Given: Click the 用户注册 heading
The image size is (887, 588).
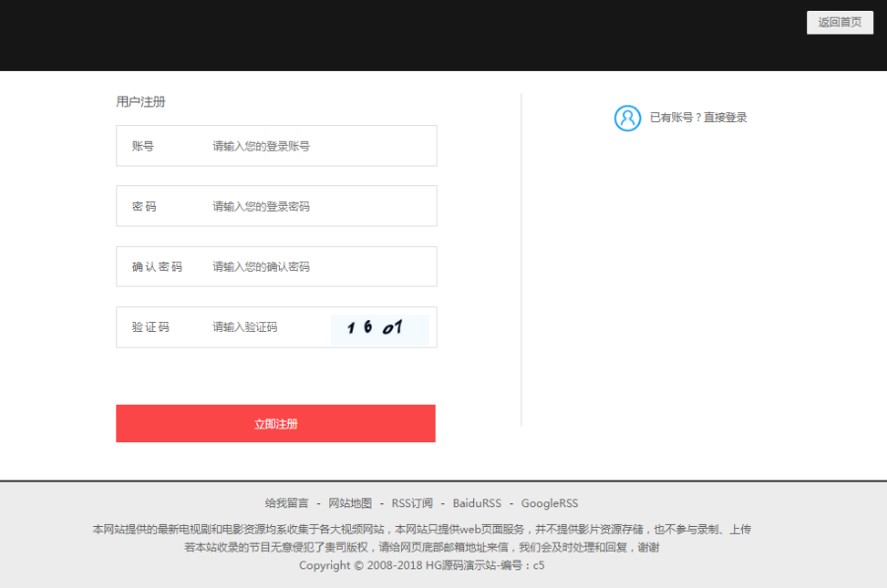Looking at the screenshot, I should [x=140, y=101].
